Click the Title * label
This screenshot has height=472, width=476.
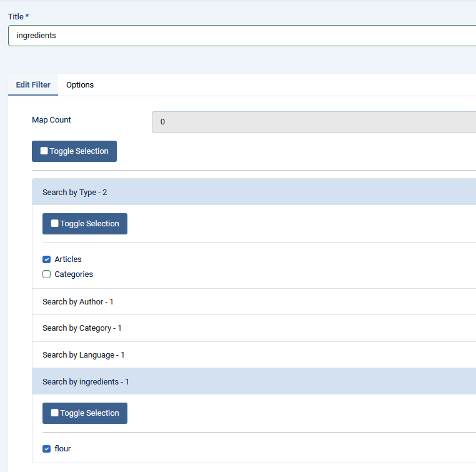pyautogui.click(x=18, y=16)
